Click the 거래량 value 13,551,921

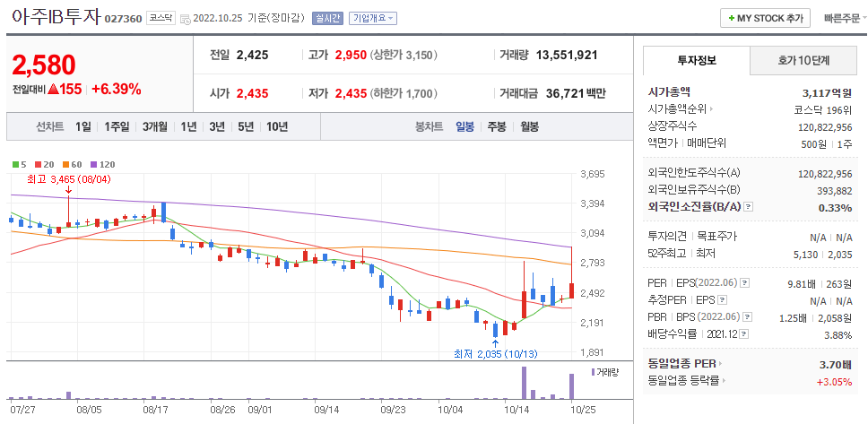(x=567, y=56)
